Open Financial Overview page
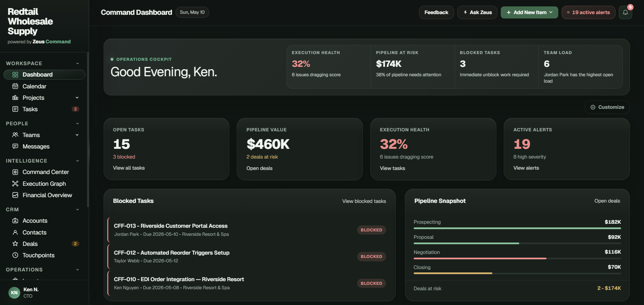 pyautogui.click(x=44, y=195)
